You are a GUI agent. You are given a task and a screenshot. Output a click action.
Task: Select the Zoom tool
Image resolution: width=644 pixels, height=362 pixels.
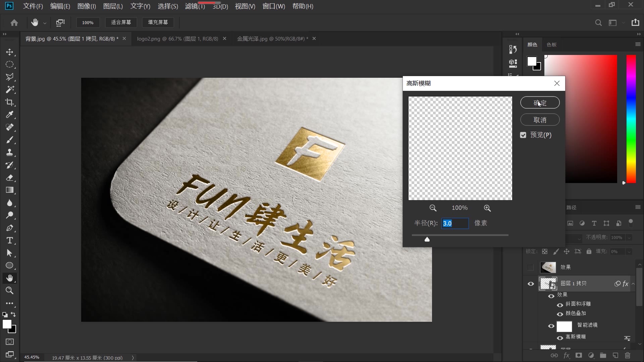point(10,291)
